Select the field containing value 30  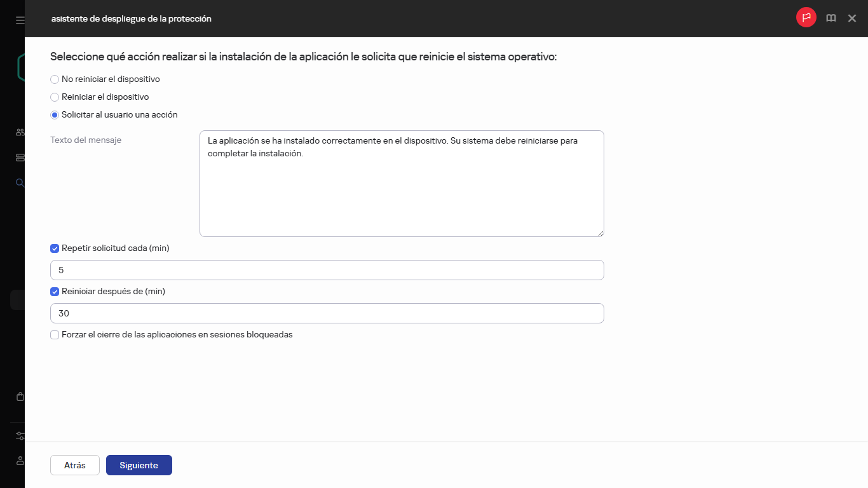(x=327, y=313)
